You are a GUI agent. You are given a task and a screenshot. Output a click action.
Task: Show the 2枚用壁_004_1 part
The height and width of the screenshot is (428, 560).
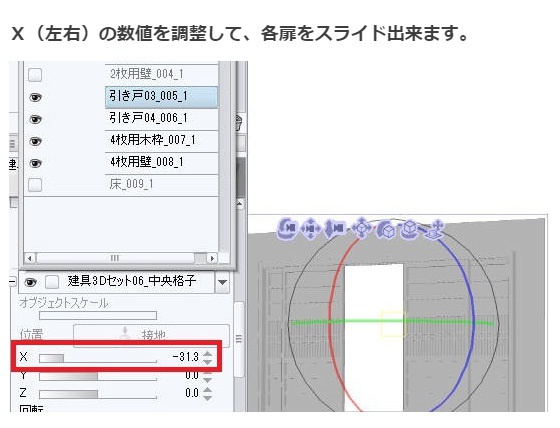(35, 75)
